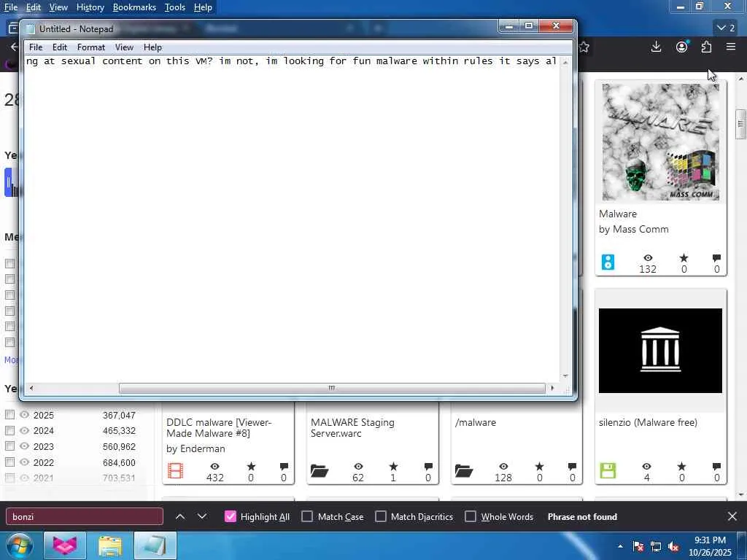Open the browser extensions puzzle icon
This screenshot has width=747, height=560.
706,47
